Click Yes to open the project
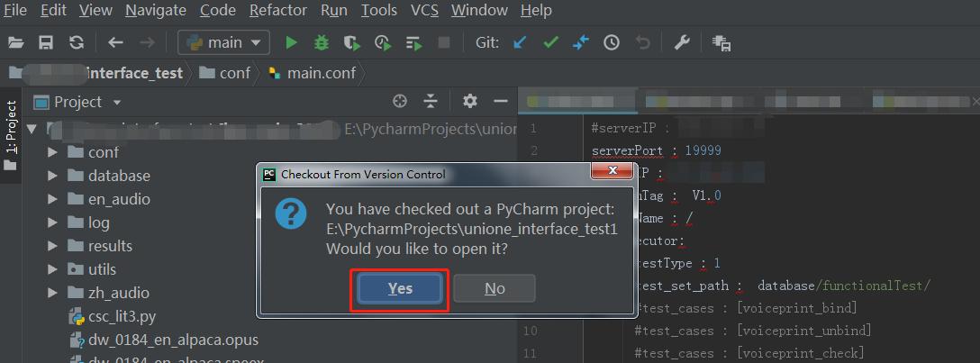This screenshot has height=363, width=980. [400, 288]
